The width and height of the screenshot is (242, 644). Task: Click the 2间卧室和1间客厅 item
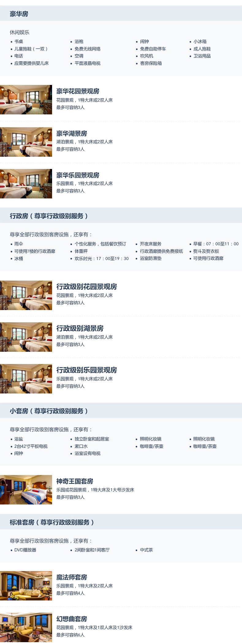click(x=92, y=550)
